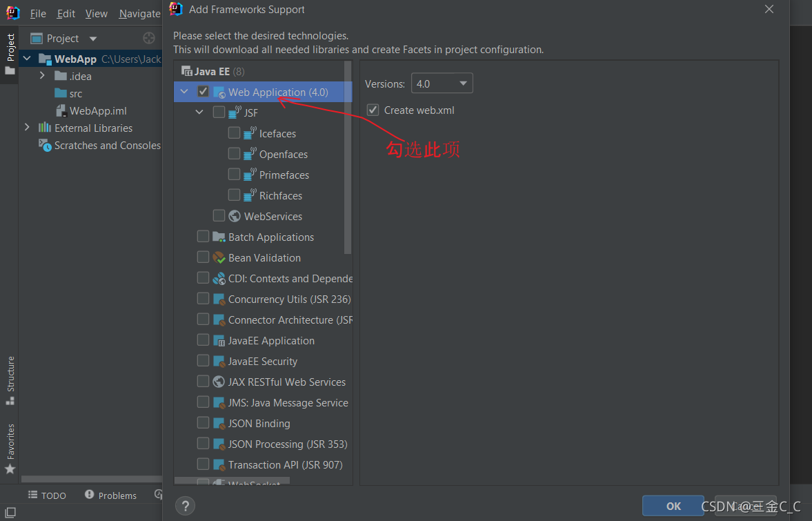
Task: Select JMS: Java Message Service row
Action: (x=263, y=402)
